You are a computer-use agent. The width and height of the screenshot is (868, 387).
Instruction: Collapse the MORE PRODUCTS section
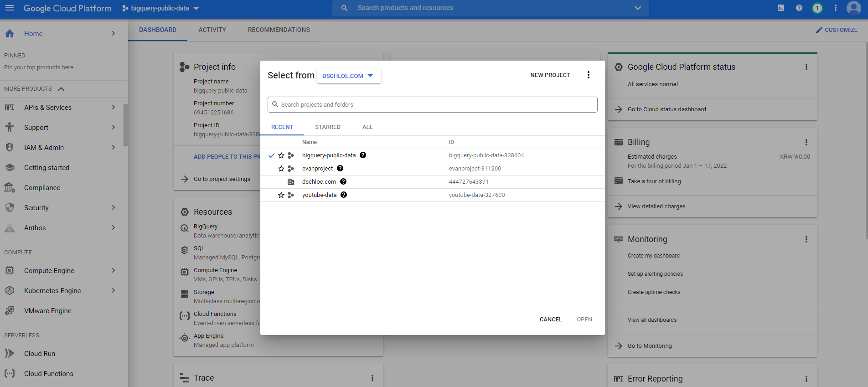click(x=61, y=89)
